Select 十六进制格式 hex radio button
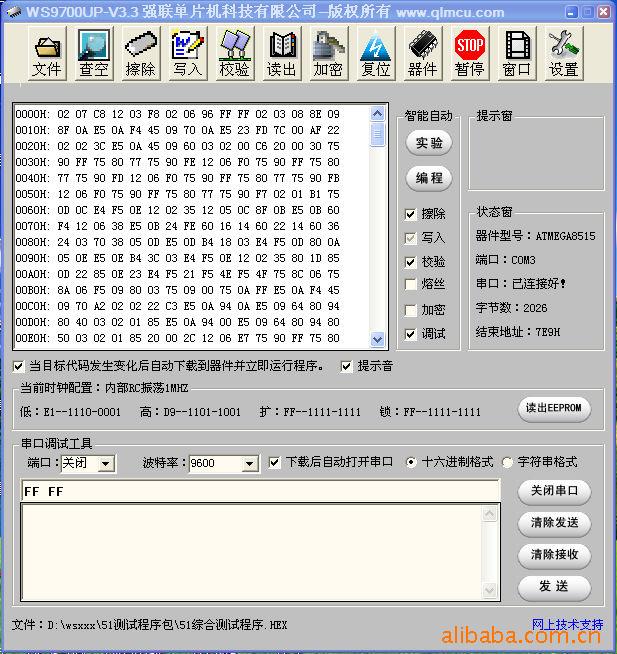The width and height of the screenshot is (617, 654). (411, 462)
